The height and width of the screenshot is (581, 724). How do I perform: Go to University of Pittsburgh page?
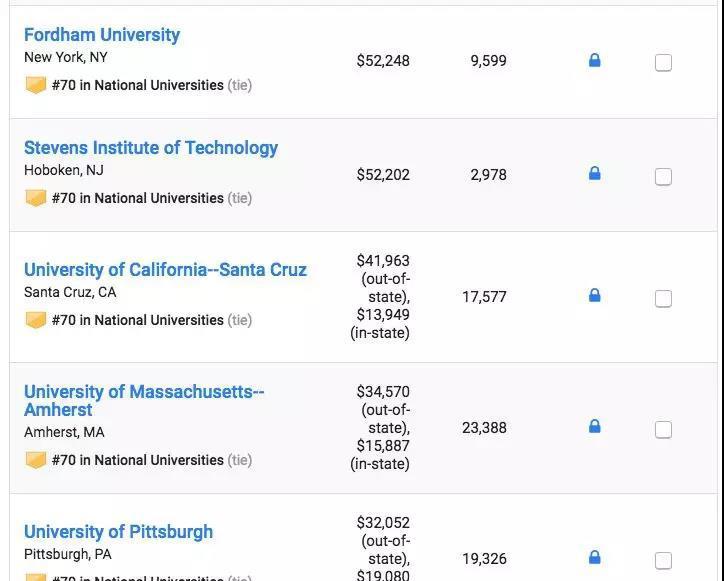pyautogui.click(x=118, y=532)
